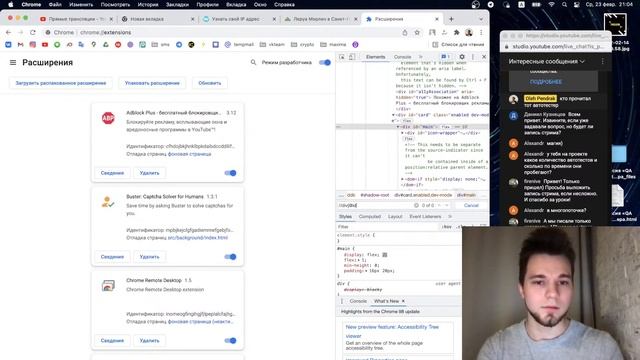Bookmark this page with star icon
The width and height of the screenshot is (640, 360).
click(x=417, y=32)
